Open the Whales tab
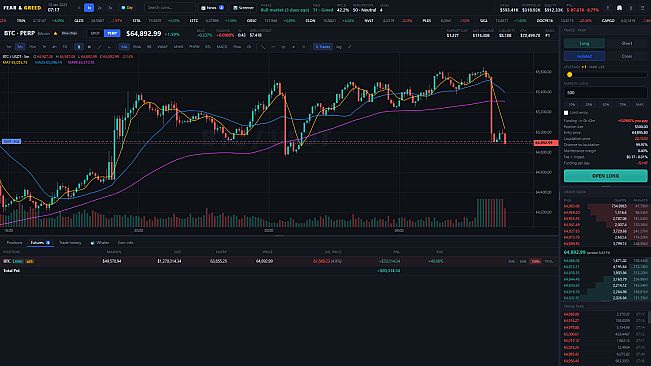Screen dimensions: 651x366 [100, 243]
